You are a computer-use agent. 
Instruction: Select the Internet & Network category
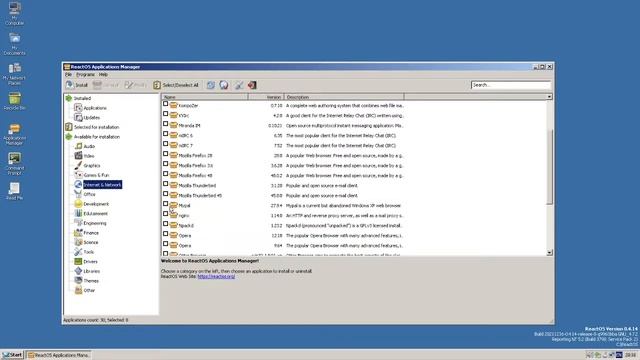(102, 185)
